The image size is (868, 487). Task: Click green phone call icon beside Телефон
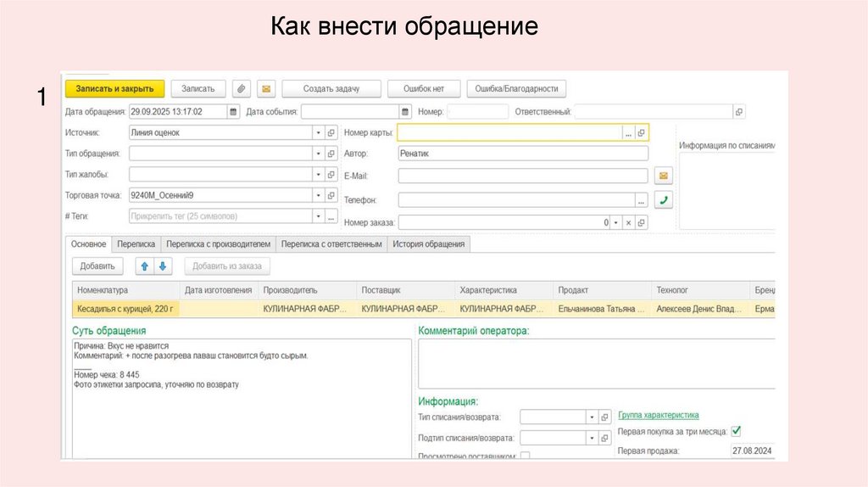coord(663,200)
